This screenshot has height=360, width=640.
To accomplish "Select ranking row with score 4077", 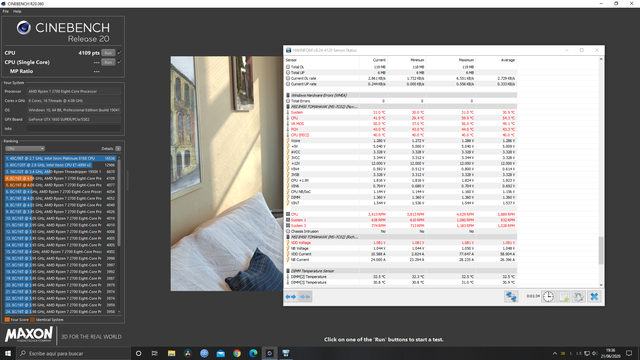I will coord(61,185).
